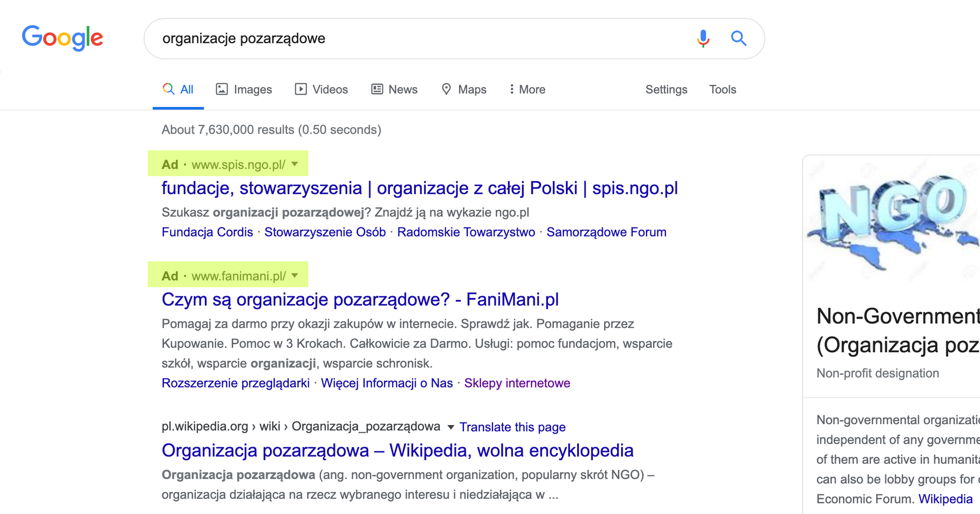Open the FaniMani.pl ad headline link

(360, 300)
